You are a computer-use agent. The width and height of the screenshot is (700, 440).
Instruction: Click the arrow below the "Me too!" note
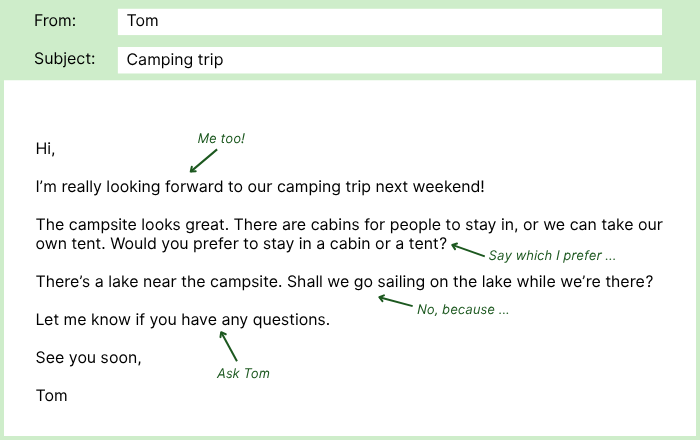pyautogui.click(x=203, y=160)
